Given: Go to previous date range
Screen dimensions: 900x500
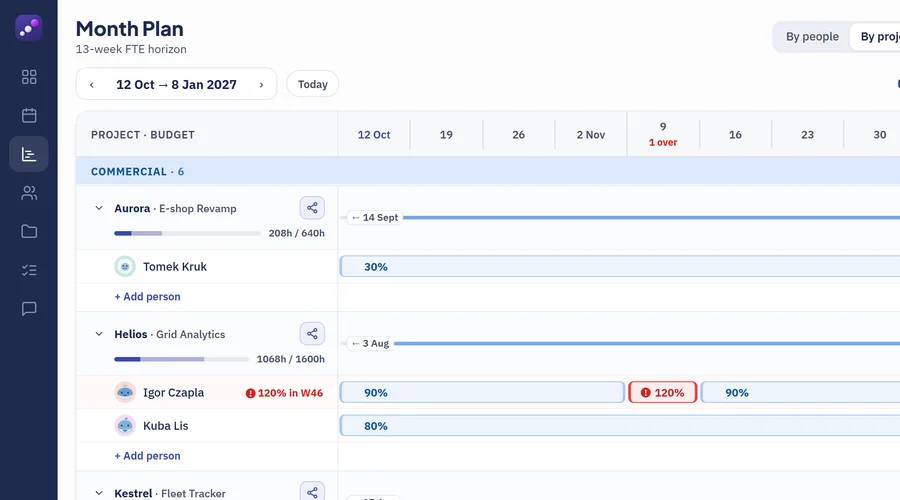Looking at the screenshot, I should pyautogui.click(x=92, y=85).
